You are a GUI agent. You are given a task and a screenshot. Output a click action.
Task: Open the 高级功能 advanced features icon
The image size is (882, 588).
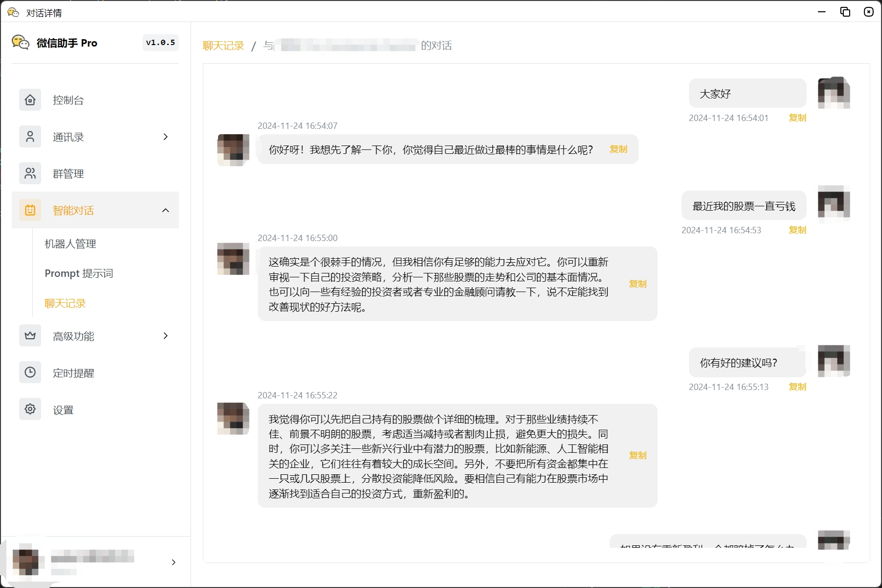pyautogui.click(x=30, y=336)
